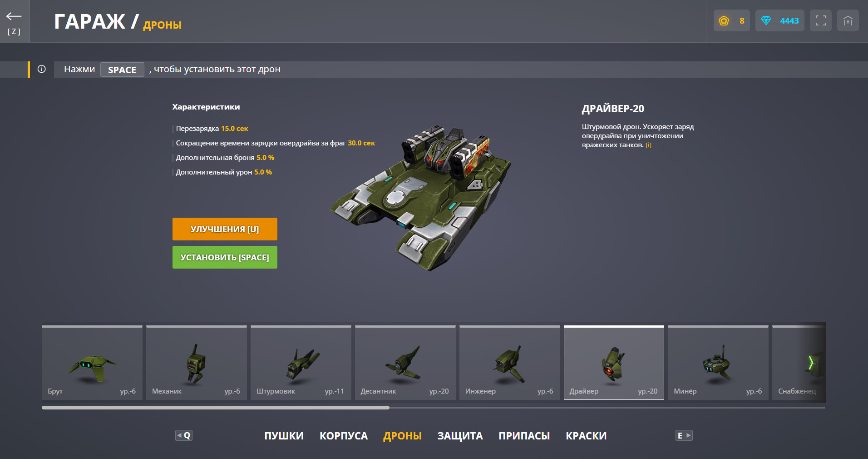
Task: Select the Штурмовик drone card
Action: (301, 363)
